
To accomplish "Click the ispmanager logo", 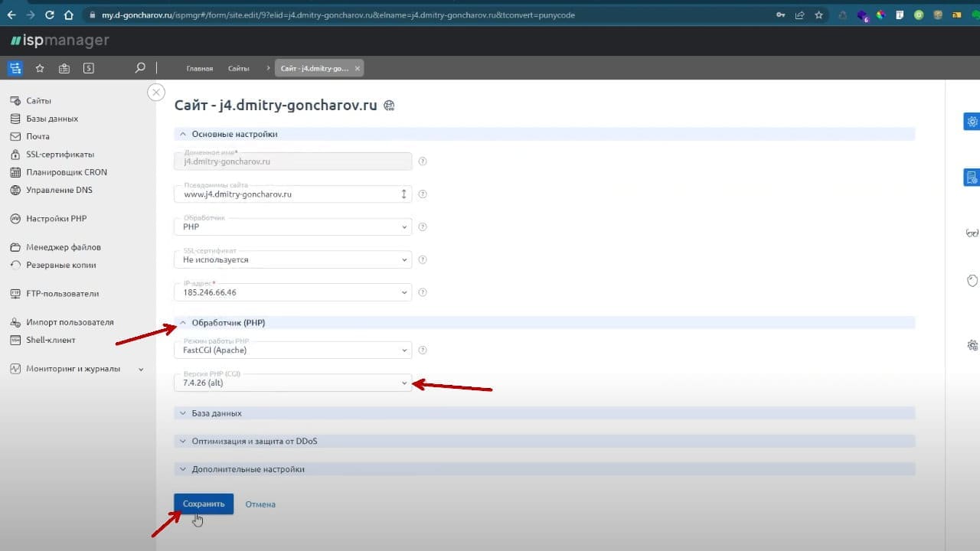I will click(x=59, y=41).
